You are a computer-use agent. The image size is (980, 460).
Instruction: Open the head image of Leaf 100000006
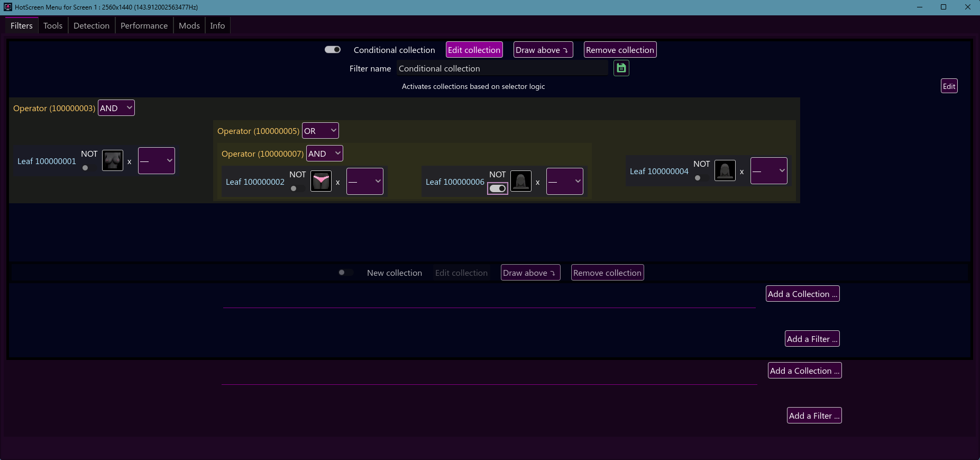521,181
